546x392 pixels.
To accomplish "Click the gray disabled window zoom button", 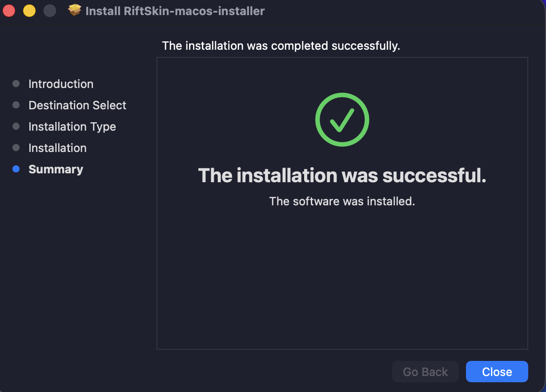I will (50, 10).
